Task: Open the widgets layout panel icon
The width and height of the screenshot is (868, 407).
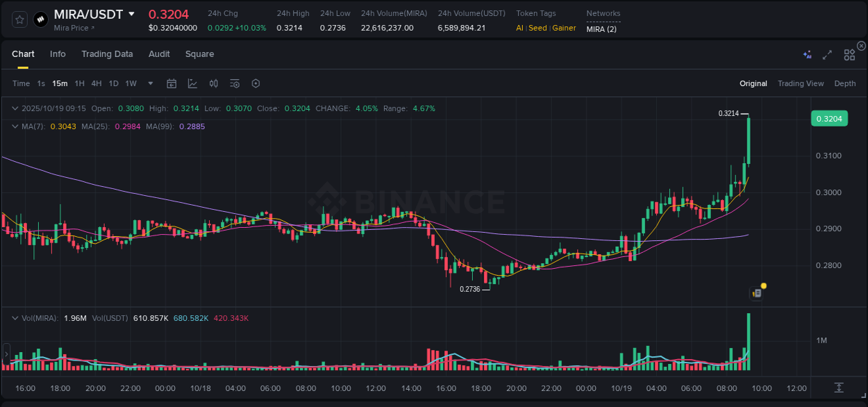Action: (849, 53)
